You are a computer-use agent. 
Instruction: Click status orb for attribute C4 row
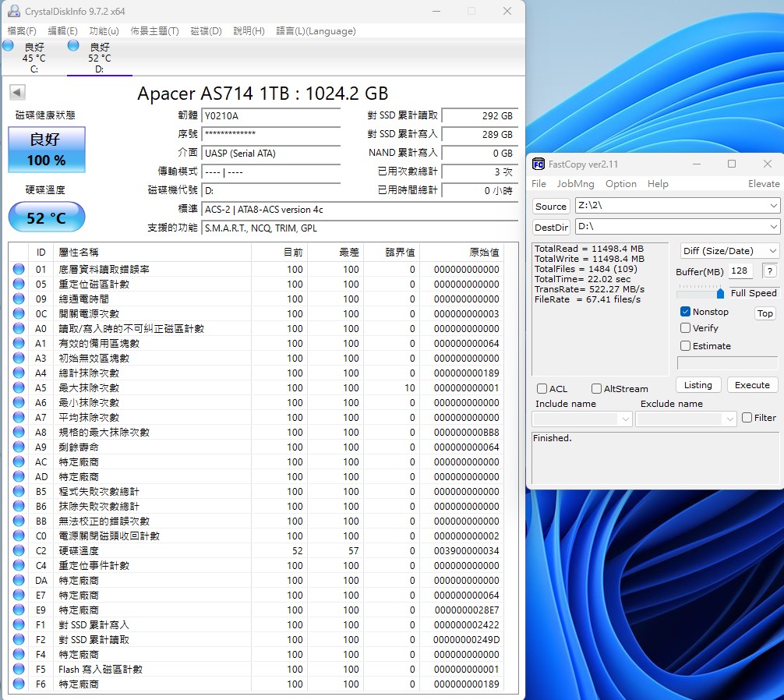pos(19,565)
